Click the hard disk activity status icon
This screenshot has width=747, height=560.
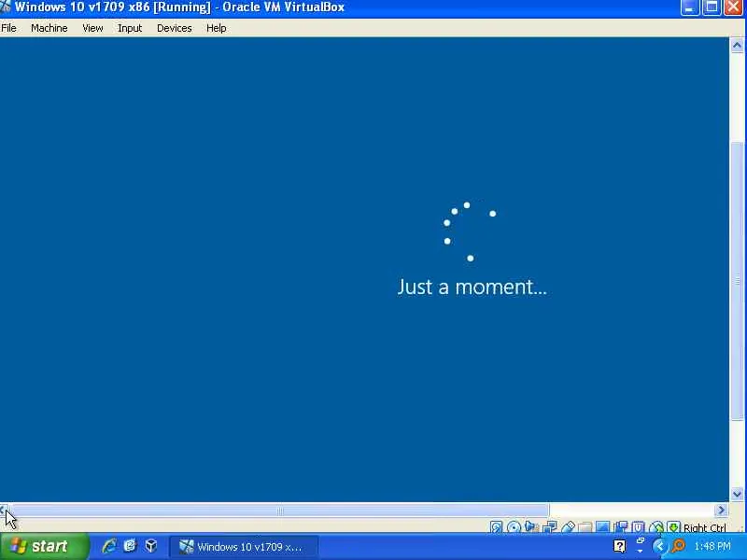[x=496, y=527]
